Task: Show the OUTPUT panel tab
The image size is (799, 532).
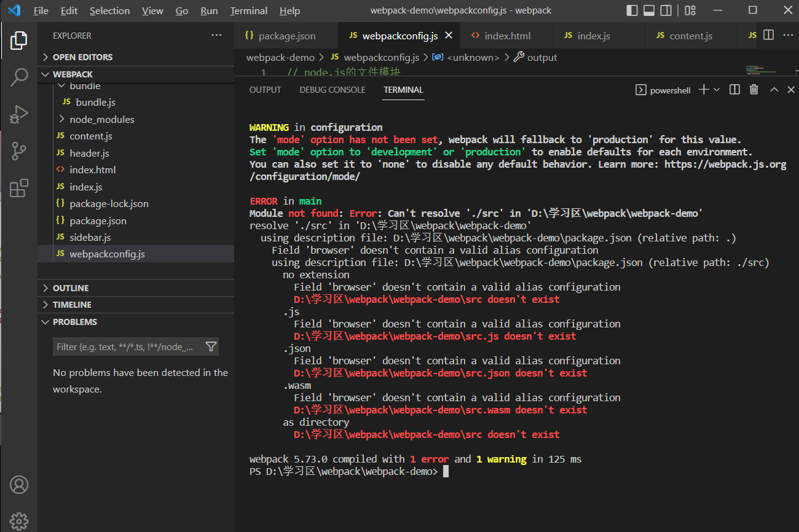Action: (266, 90)
